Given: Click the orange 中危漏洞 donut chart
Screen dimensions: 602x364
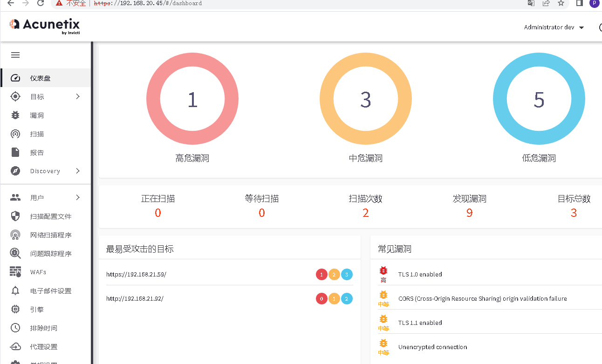Looking at the screenshot, I should [x=366, y=99].
